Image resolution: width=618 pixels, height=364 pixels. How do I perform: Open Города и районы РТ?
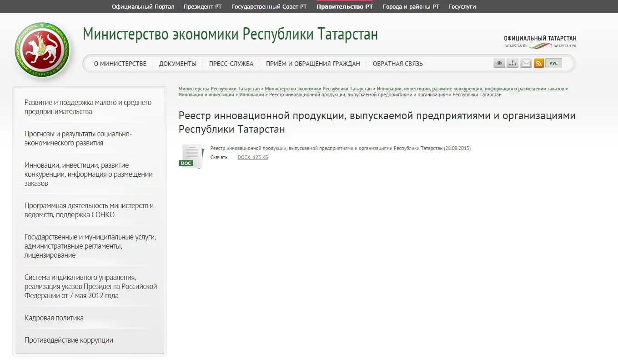[x=411, y=6]
